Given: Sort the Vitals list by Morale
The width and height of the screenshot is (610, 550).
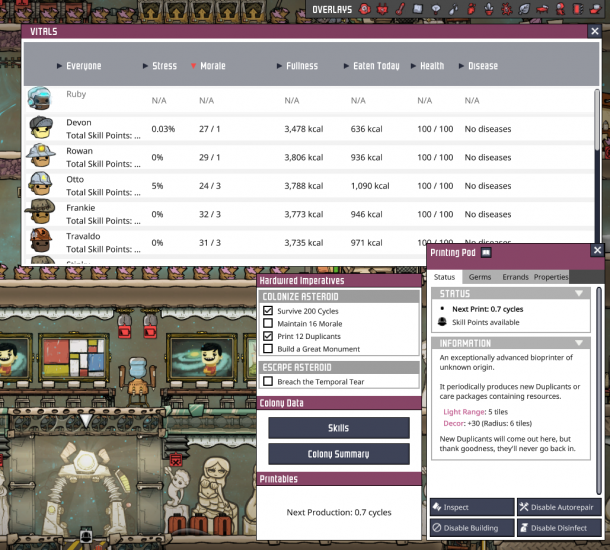Looking at the screenshot, I should [x=212, y=67].
